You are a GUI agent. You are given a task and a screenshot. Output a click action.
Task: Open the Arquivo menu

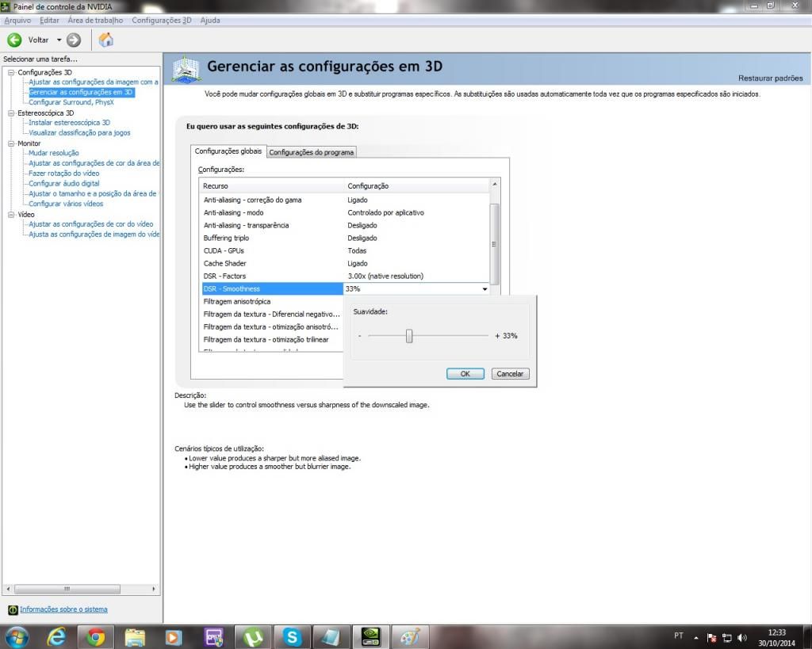coord(17,20)
